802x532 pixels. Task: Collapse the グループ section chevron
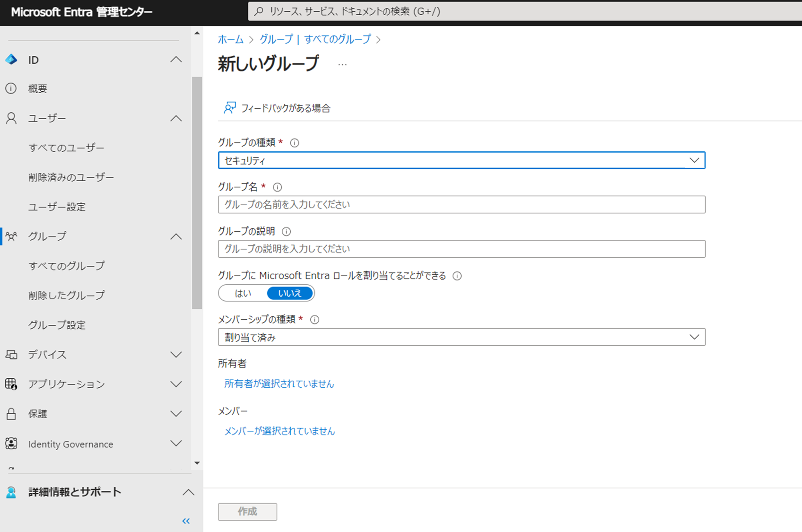(176, 236)
